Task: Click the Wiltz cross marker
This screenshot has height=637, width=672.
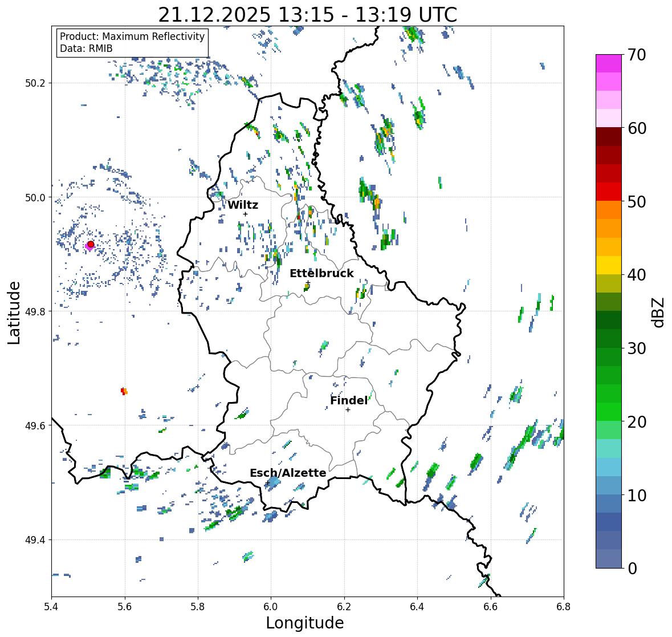Action: [245, 214]
